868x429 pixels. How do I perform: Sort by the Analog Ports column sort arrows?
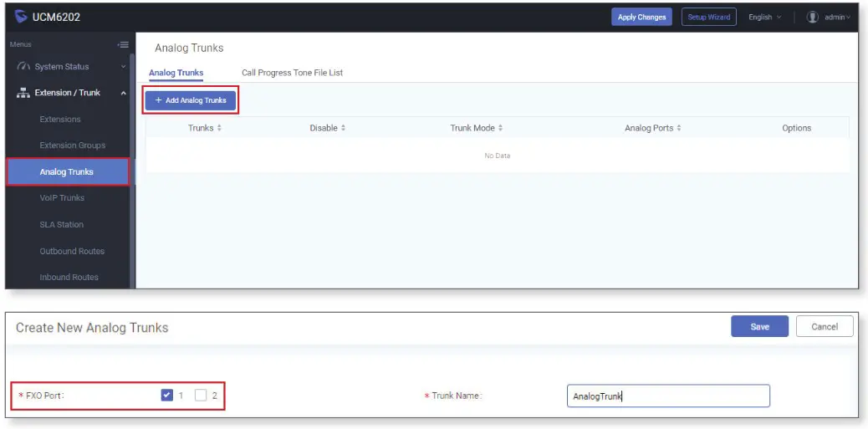[x=679, y=128]
